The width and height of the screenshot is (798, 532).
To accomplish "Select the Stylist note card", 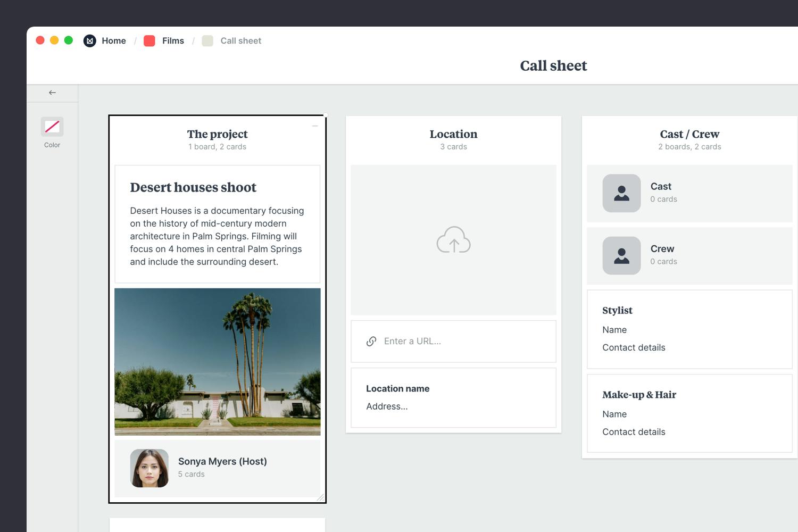I will pyautogui.click(x=689, y=329).
